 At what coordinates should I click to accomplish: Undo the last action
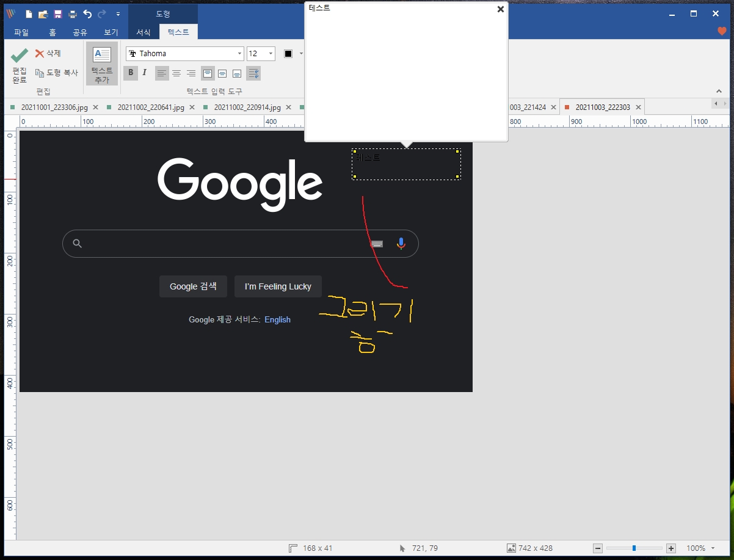87,13
